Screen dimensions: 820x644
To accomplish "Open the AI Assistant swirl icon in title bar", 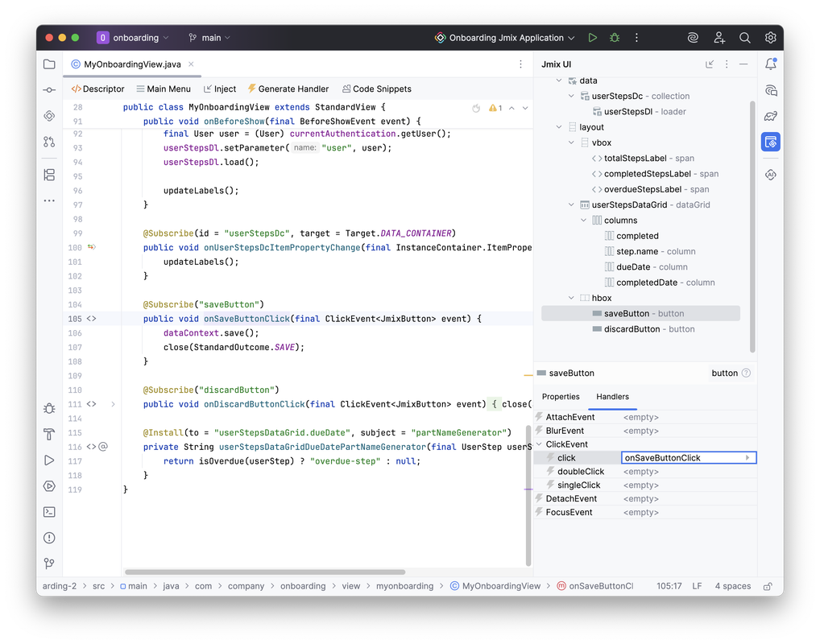I will pyautogui.click(x=693, y=38).
